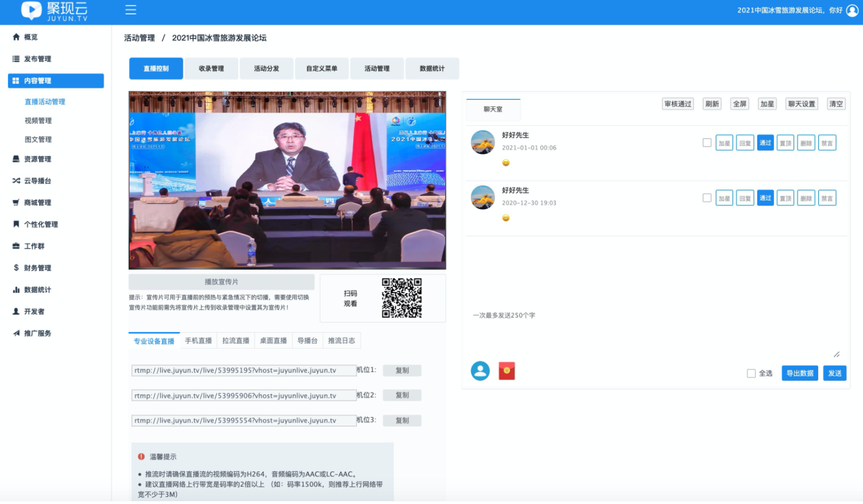This screenshot has width=863, height=504.
Task: Open the user account avatar icon
Action: (x=852, y=10)
